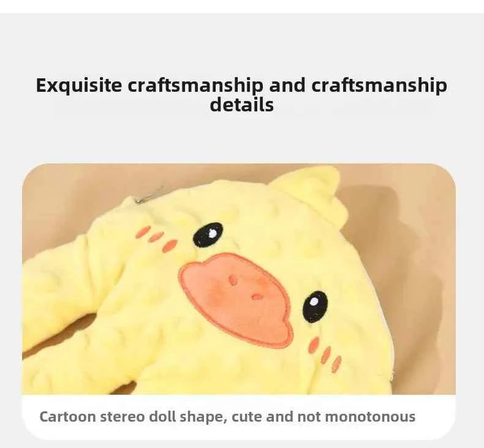
Task: Click the upper nostril mark on the beak
Action: coord(233,280)
